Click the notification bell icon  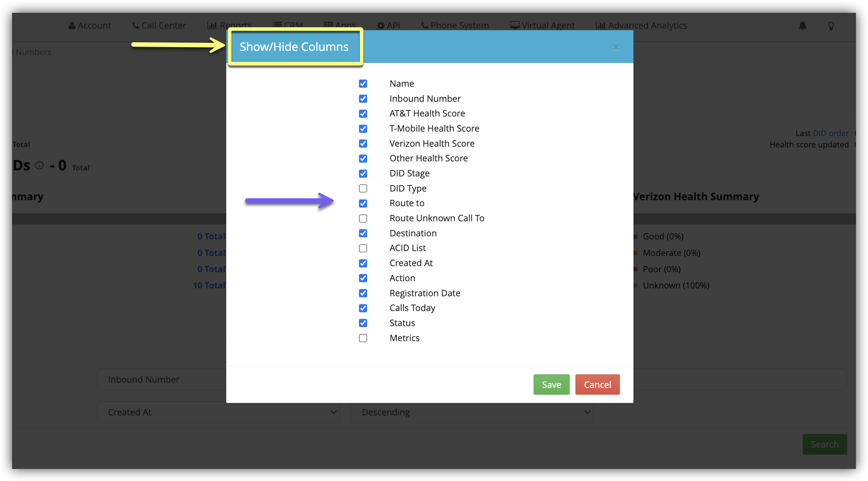802,26
